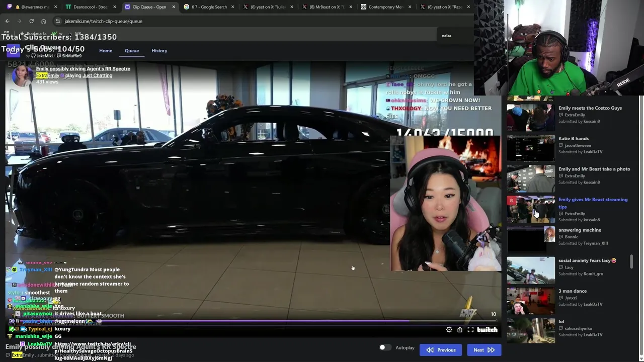Open 'Emily meets the Costco Guys' thumbnail
Image resolution: width=644 pixels, height=362 pixels.
[531, 118]
